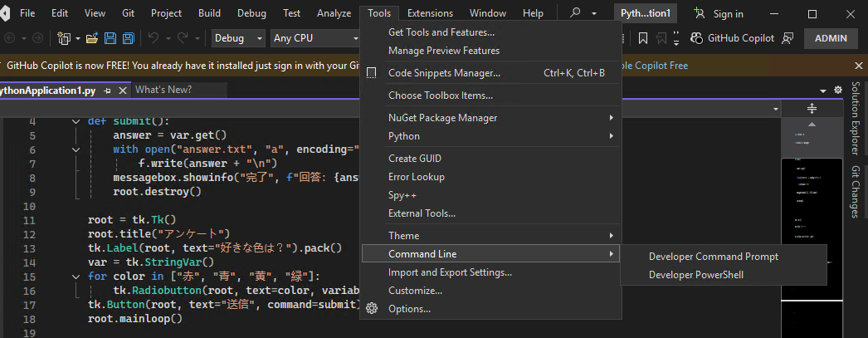Choose NuGet Package Manager menu item
This screenshot has height=338, width=868.
[443, 118]
